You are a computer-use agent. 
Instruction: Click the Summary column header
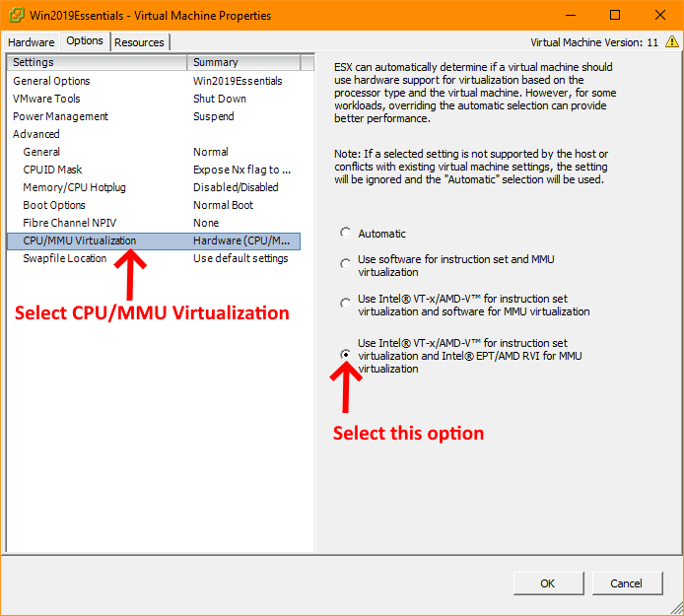point(243,62)
